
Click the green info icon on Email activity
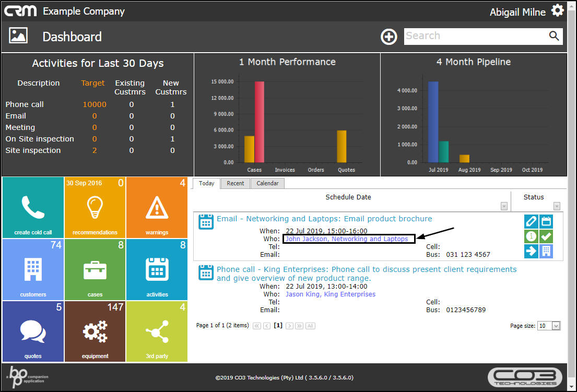click(x=531, y=236)
